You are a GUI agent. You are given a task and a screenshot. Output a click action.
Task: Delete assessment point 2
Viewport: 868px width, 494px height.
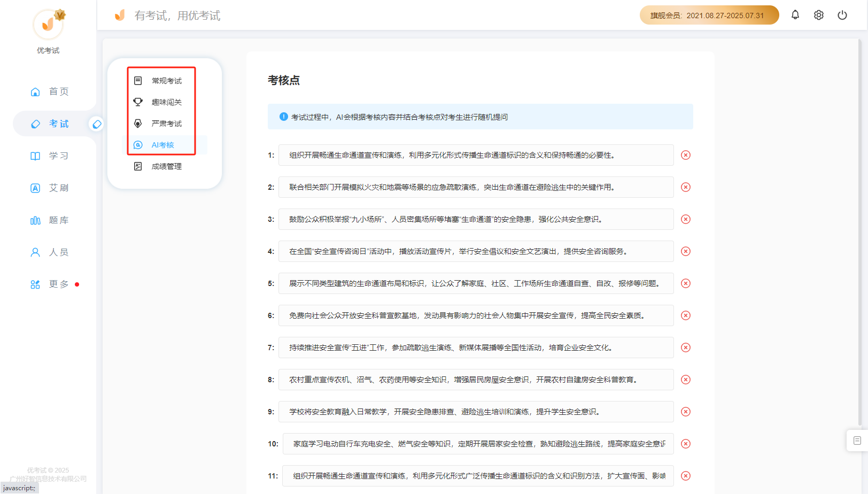tap(686, 187)
